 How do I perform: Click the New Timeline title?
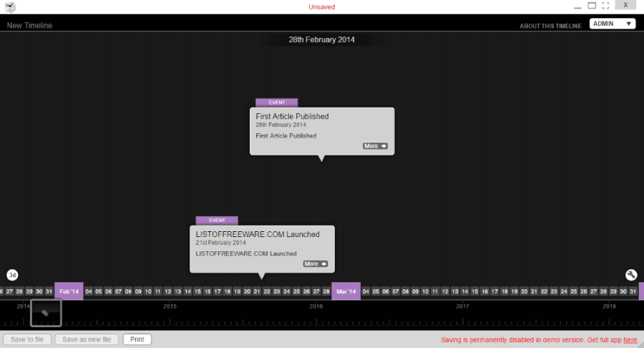tap(29, 26)
